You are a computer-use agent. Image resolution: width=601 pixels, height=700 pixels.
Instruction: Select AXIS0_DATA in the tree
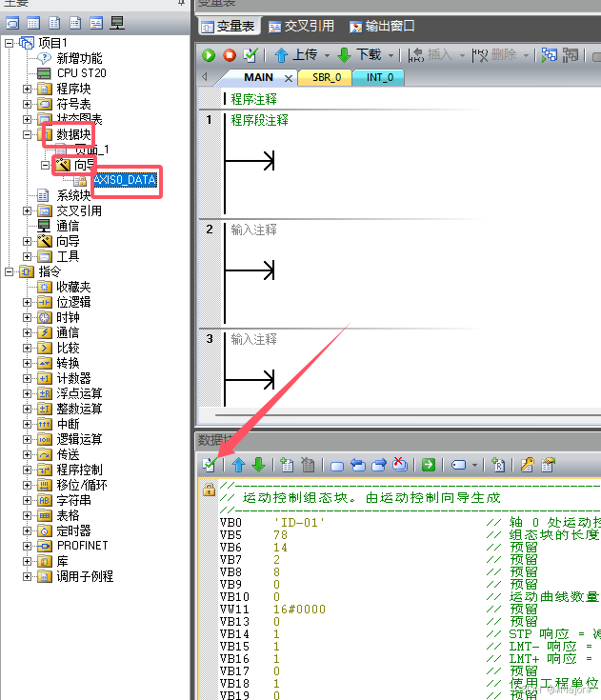tap(125, 180)
